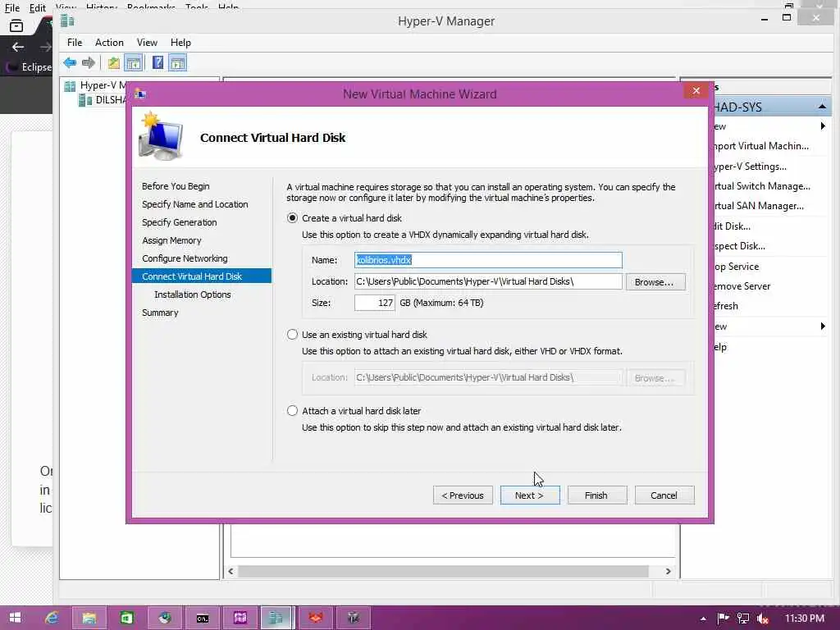This screenshot has height=630, width=840.
Task: Open Virtual Switch Manager action
Action: [762, 186]
